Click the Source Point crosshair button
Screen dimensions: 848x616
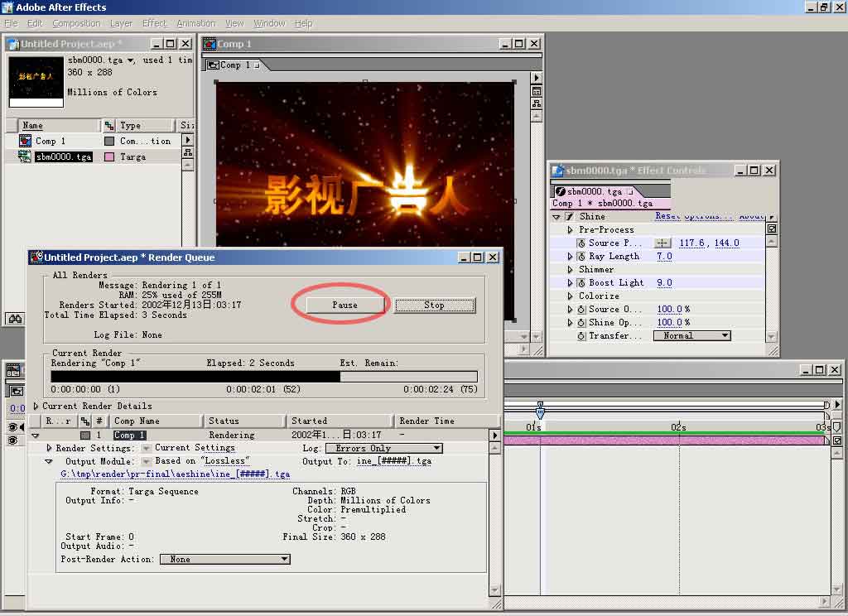[662, 243]
